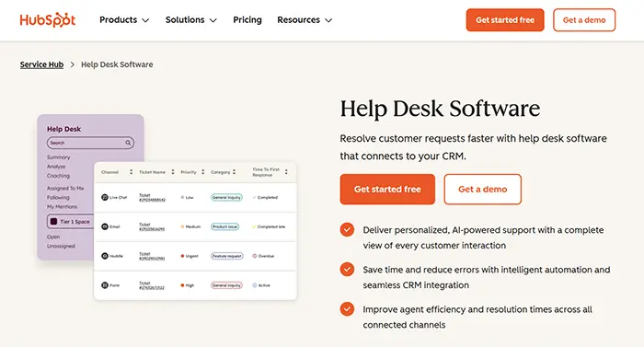Click General inquiry tag in Live Chat row
644x347 pixels.
pos(226,197)
